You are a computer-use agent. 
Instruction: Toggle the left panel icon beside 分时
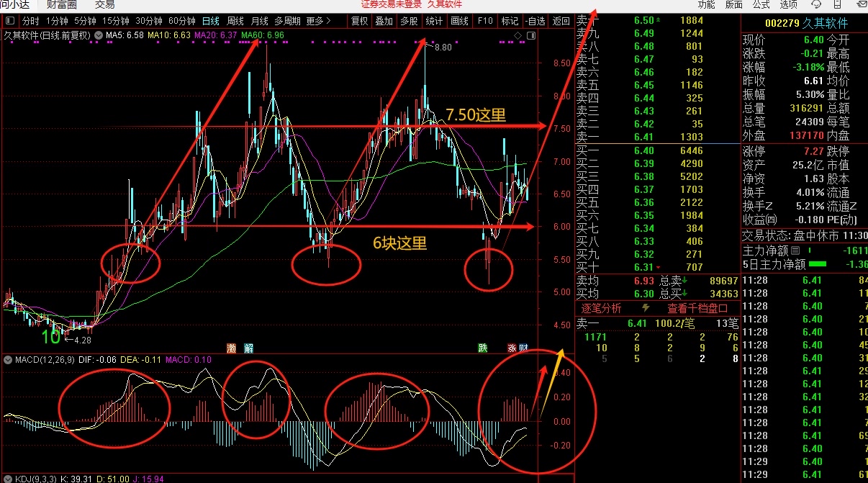point(10,21)
